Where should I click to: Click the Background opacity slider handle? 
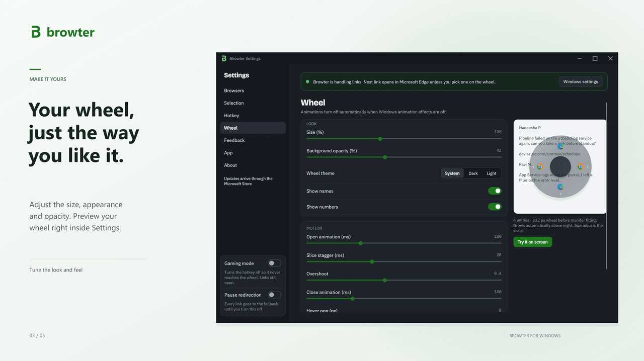385,157
